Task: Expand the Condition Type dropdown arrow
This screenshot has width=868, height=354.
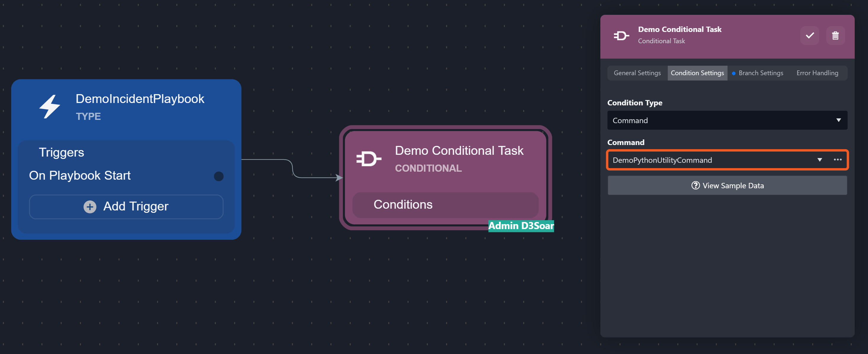Action: coord(838,120)
